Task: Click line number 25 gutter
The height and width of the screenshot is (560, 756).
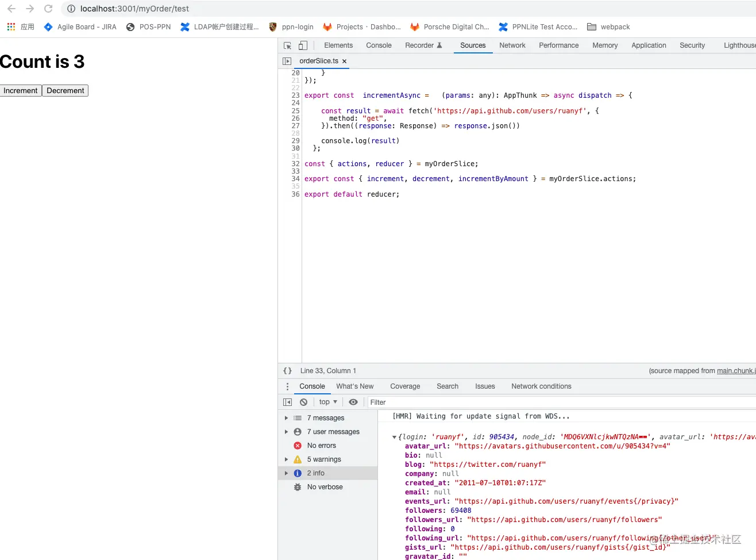Action: (295, 110)
